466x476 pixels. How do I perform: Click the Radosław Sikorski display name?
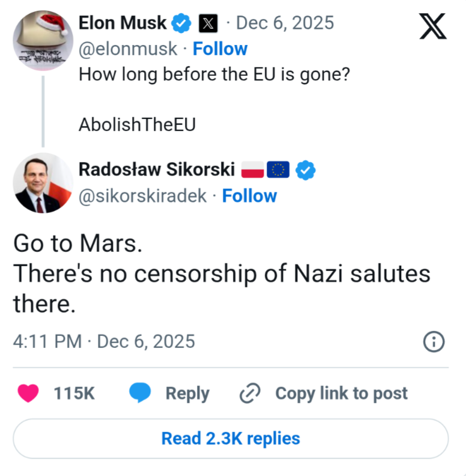157,170
